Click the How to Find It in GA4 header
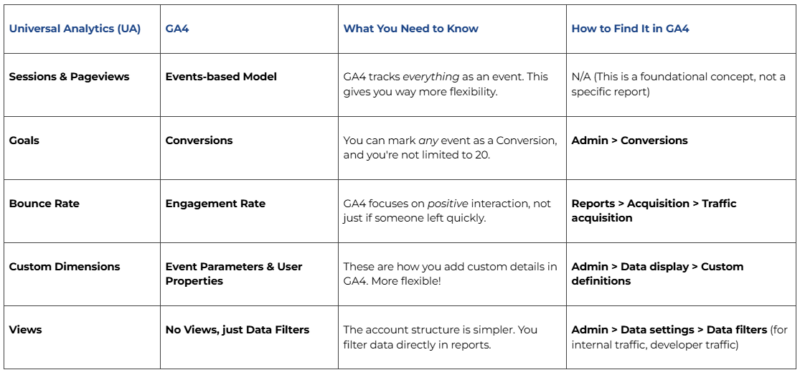This screenshot has width=800, height=375. (x=630, y=29)
